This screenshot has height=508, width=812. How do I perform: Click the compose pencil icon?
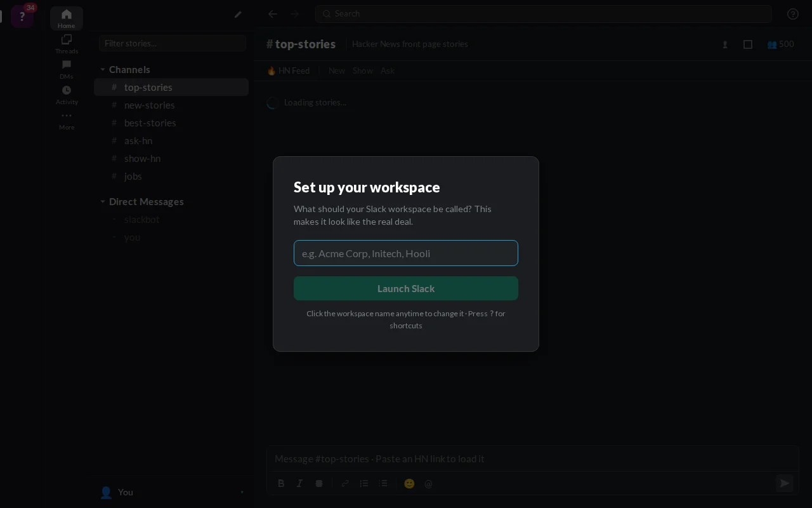238,14
